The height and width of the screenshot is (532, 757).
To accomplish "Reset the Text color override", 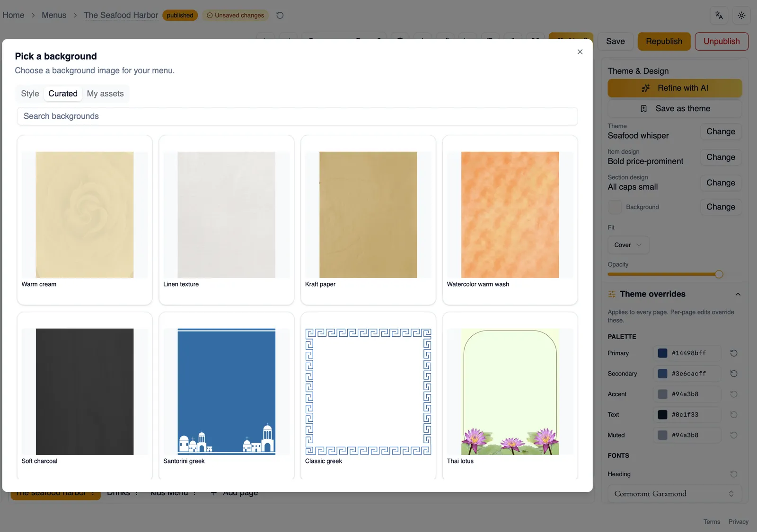I will (734, 415).
